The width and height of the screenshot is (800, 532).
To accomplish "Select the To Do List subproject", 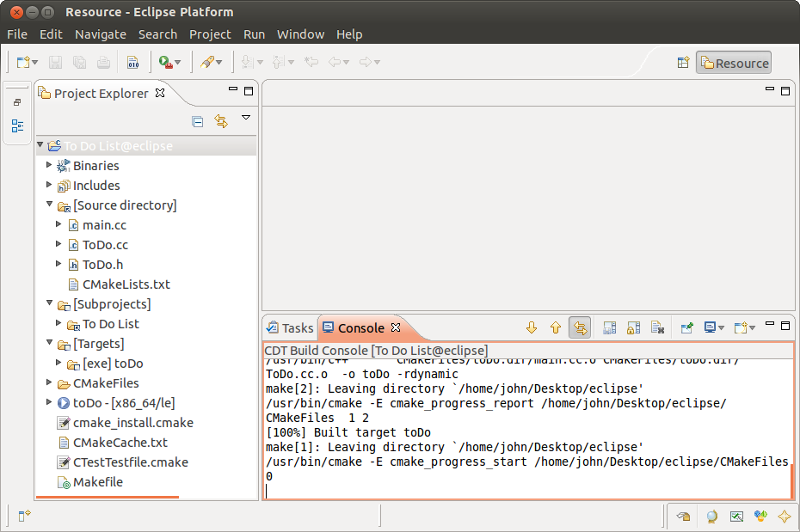I will 111,324.
